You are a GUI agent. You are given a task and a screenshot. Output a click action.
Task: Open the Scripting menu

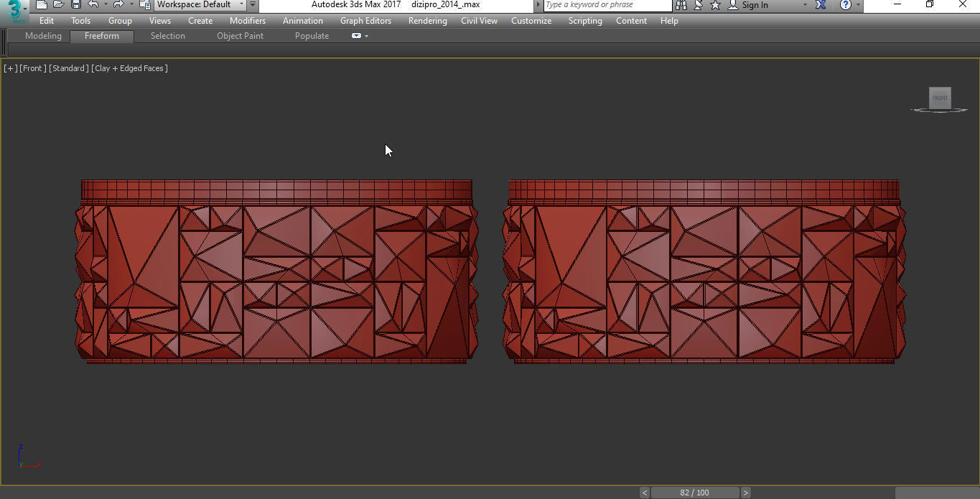585,21
